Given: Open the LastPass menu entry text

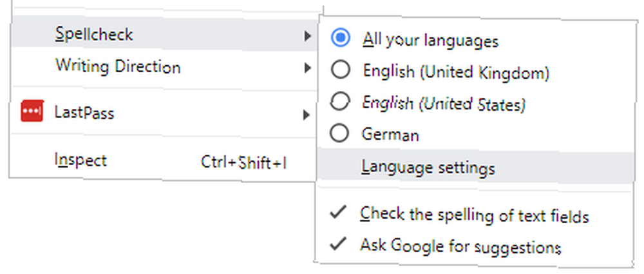Looking at the screenshot, I should click(84, 112).
